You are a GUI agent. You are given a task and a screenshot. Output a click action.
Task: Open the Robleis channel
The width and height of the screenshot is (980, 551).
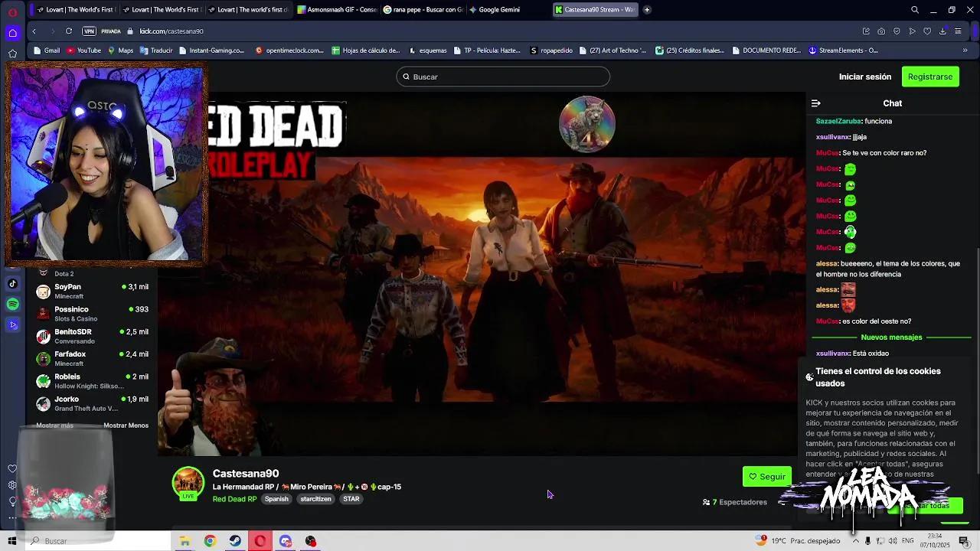click(x=92, y=381)
